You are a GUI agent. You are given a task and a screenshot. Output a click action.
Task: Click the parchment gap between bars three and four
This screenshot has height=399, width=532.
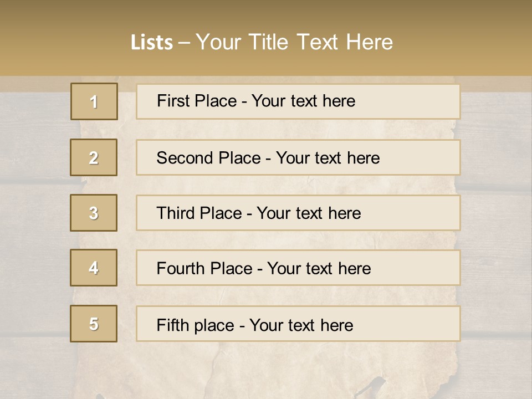[x=298, y=240]
